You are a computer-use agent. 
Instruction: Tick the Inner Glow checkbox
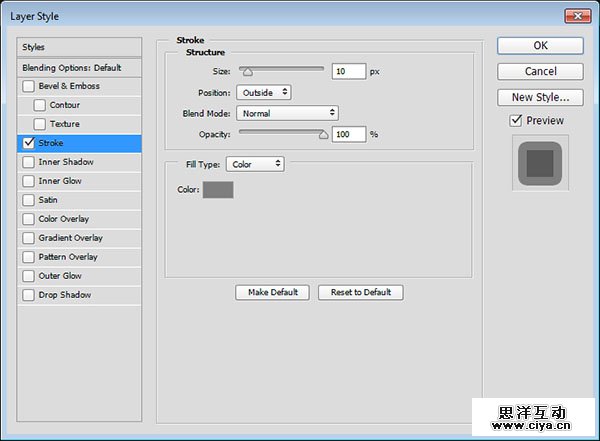pos(28,181)
